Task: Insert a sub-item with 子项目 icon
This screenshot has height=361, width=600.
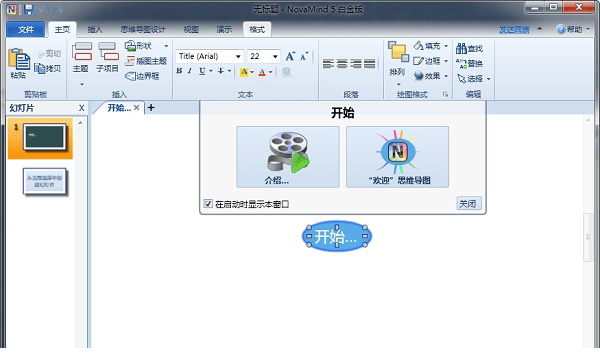Action: pos(108,52)
